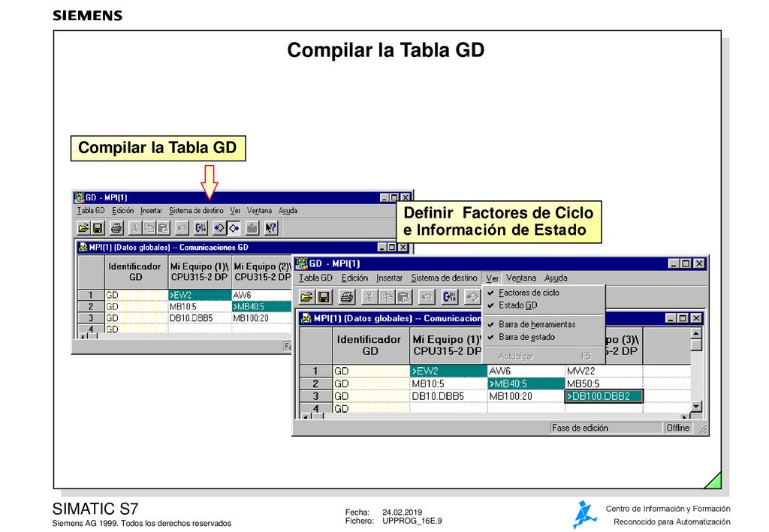Click the Identificador GD column header in the front table
This screenshot has height=532, width=769.
371,345
